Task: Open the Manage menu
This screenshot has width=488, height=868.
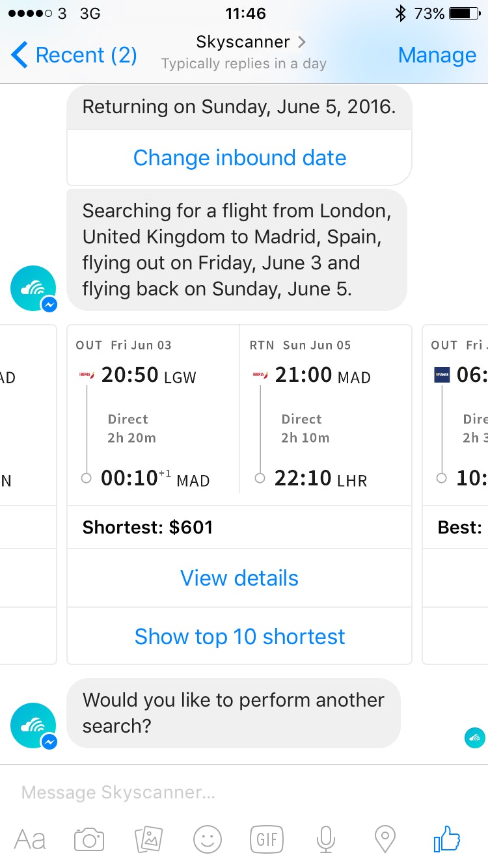Action: [x=437, y=55]
